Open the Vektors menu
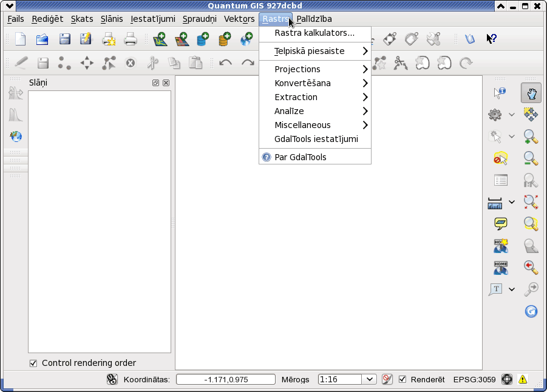547x392 pixels. click(x=239, y=19)
